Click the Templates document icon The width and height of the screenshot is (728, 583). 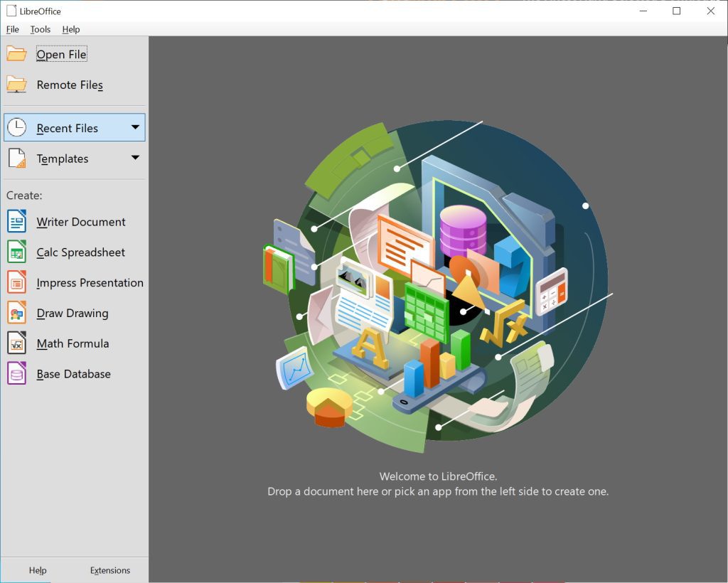[16, 158]
